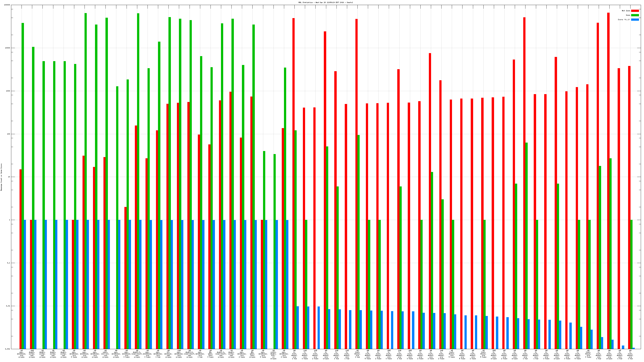Click the 0.1 y-axis tick label
The image size is (644, 362).
(8, 263)
